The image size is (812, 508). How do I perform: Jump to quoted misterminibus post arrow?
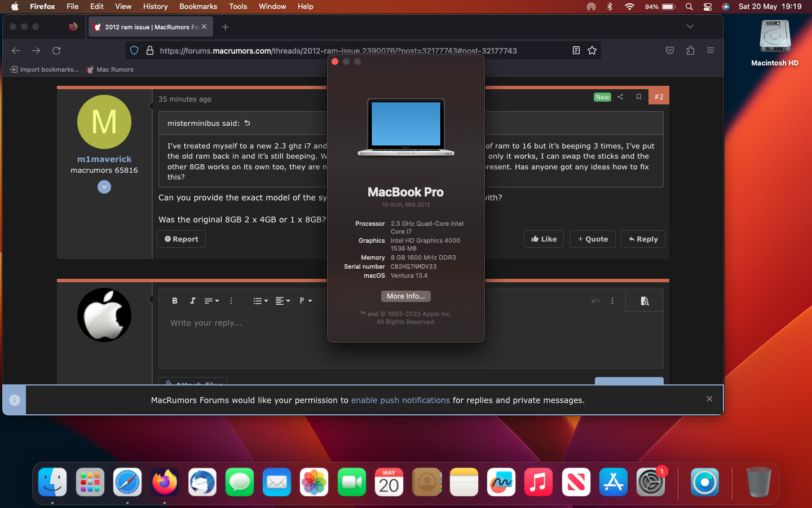(247, 123)
